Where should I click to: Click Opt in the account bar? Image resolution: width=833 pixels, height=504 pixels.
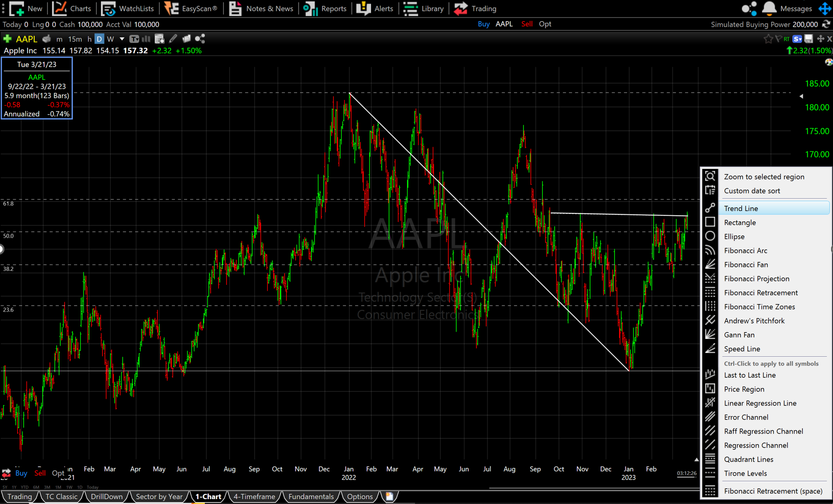pos(545,24)
